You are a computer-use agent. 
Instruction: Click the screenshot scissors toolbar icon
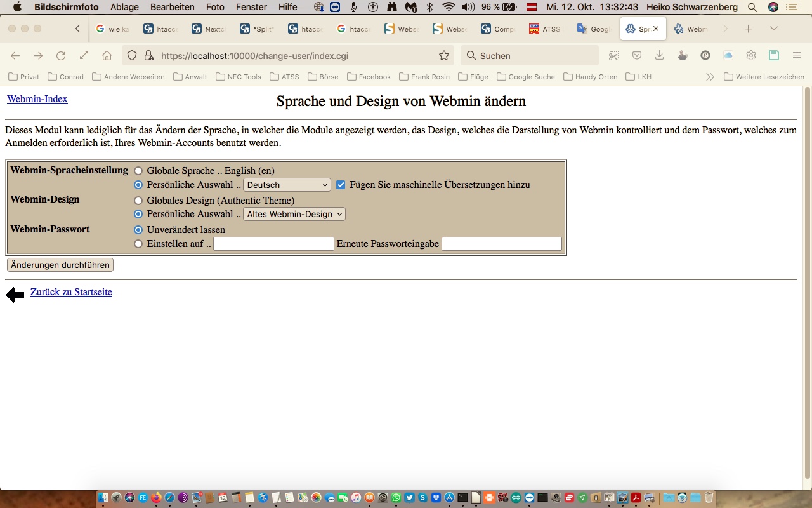(614, 56)
